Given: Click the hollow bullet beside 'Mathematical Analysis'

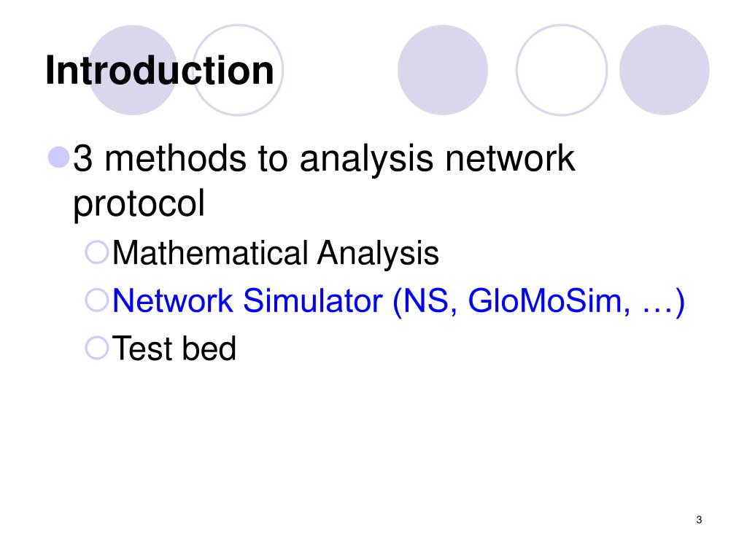Looking at the screenshot, I should 97,252.
